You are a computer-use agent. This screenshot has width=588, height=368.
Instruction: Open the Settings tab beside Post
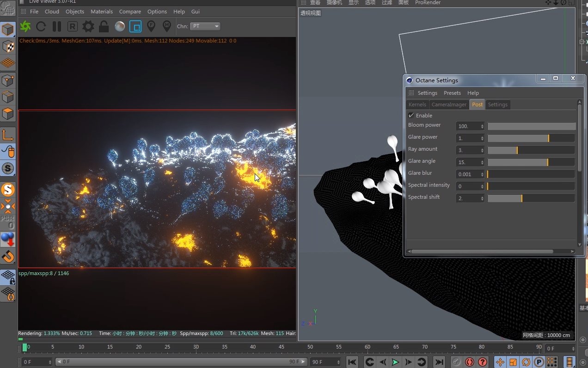tap(498, 104)
